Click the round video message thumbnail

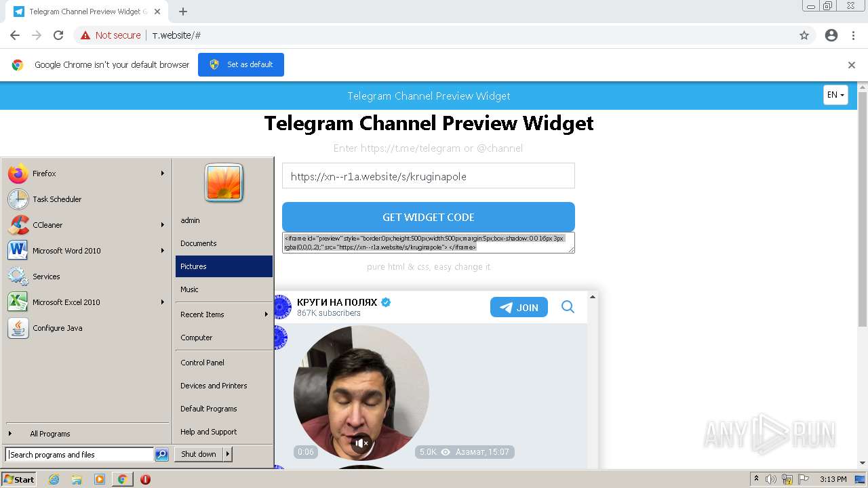tap(361, 393)
